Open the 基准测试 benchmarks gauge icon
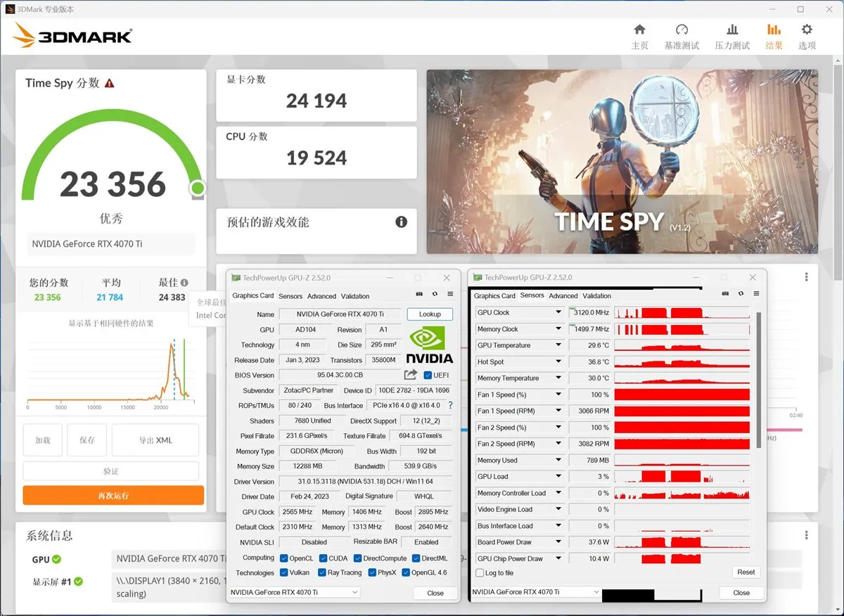The height and width of the screenshot is (616, 844). [x=682, y=30]
